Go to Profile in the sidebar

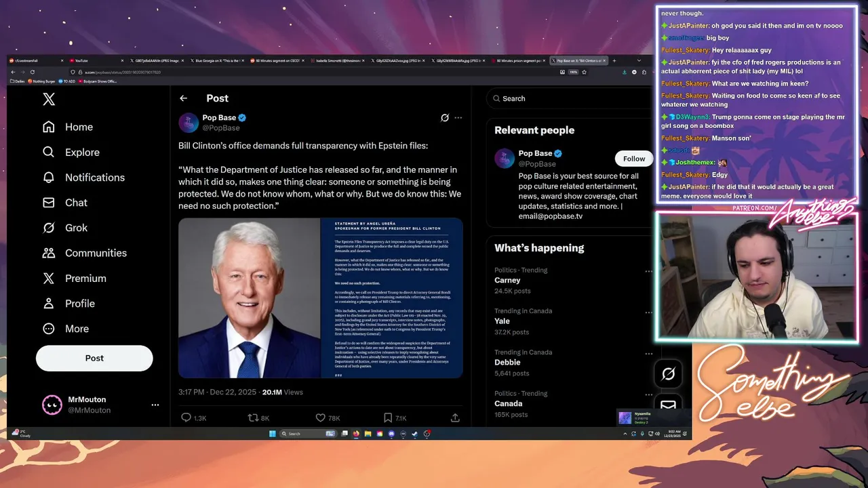point(68,304)
